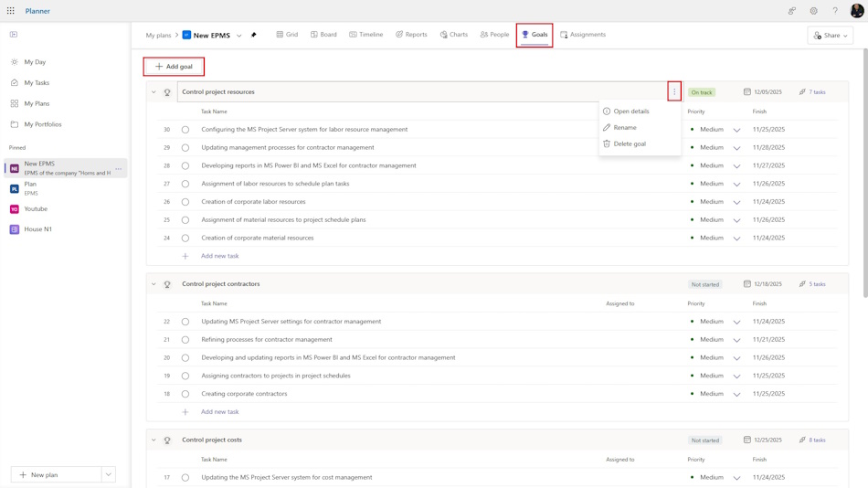Click the On track status badge
The width and height of the screenshot is (868, 488).
[x=702, y=92]
